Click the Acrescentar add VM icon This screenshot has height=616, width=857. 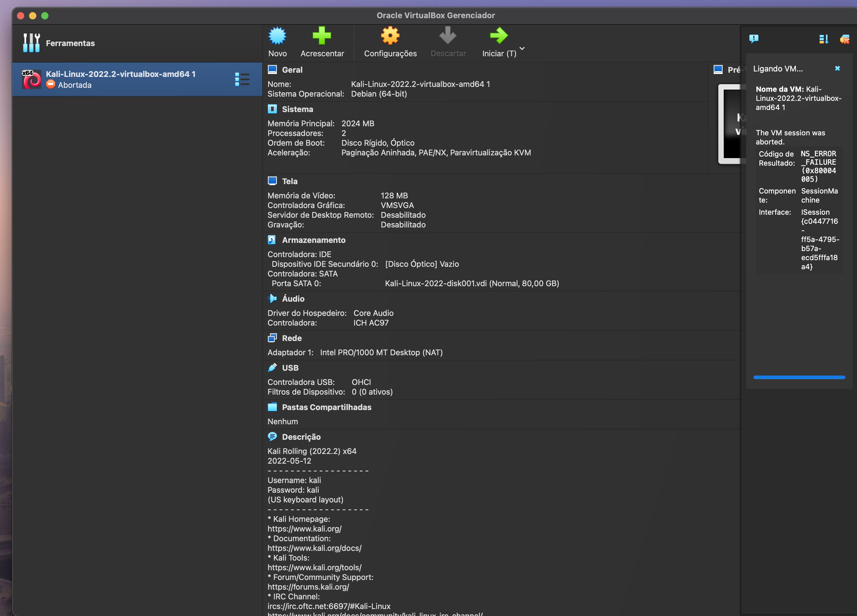click(x=322, y=36)
